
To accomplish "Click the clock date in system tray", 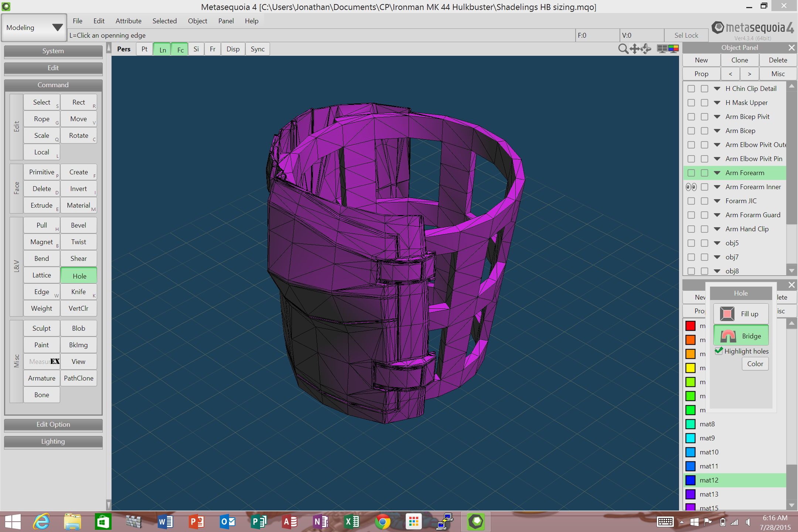I will click(775, 527).
